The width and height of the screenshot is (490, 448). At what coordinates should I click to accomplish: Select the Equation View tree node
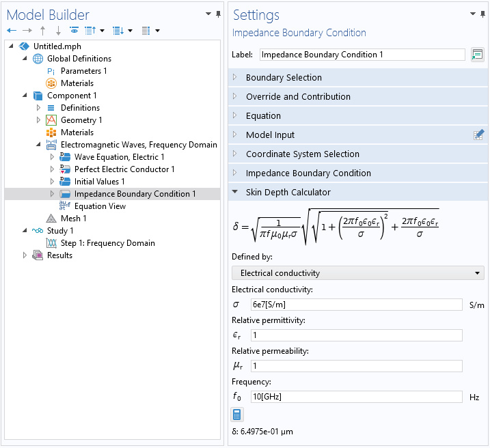pyautogui.click(x=100, y=206)
